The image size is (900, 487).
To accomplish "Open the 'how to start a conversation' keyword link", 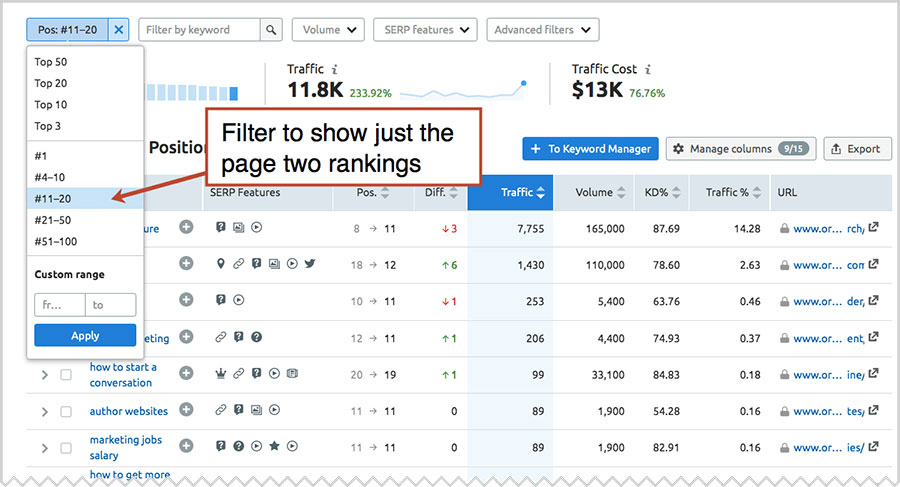I will click(x=123, y=374).
